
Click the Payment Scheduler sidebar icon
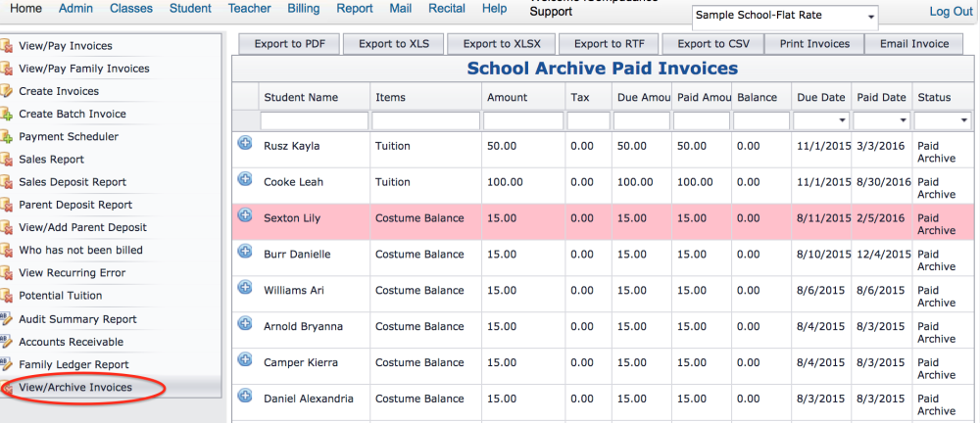tap(6, 136)
